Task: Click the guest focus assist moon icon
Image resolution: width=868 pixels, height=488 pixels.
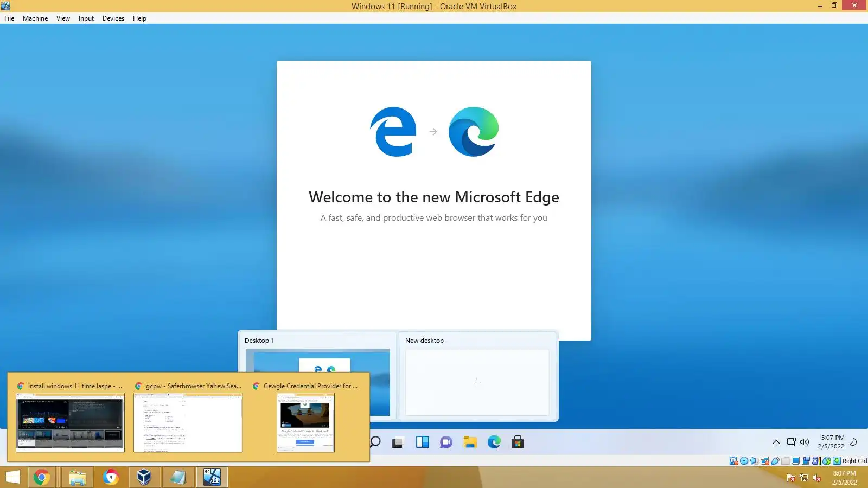Action: tap(853, 442)
